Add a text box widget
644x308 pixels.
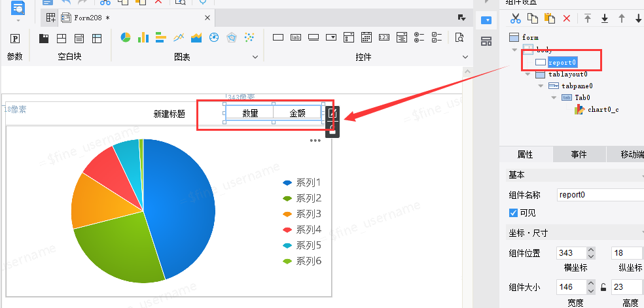click(278, 37)
